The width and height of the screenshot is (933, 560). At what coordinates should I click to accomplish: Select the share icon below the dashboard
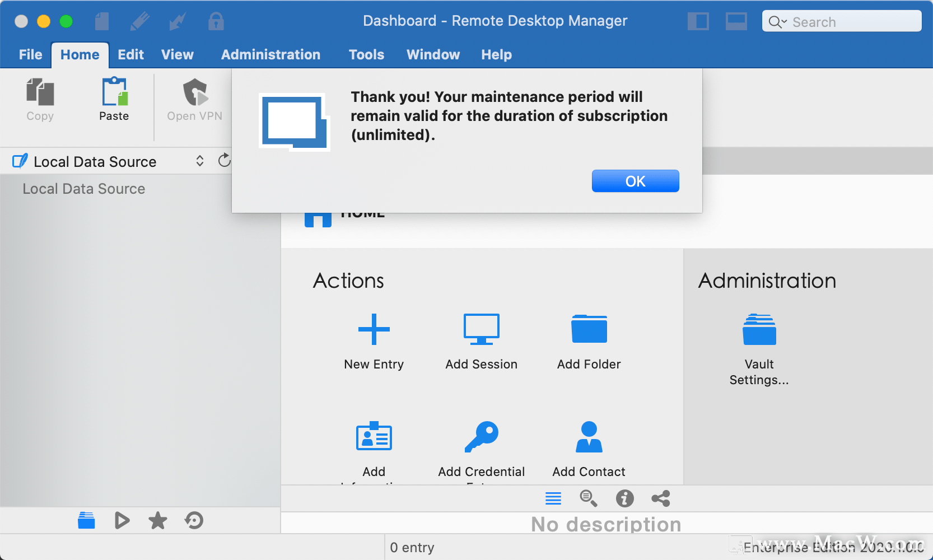[661, 498]
